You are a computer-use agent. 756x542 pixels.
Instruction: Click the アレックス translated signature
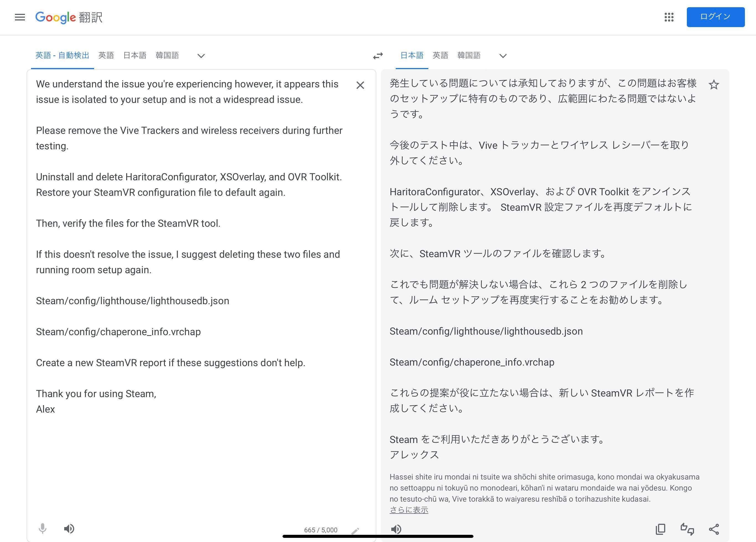click(414, 455)
